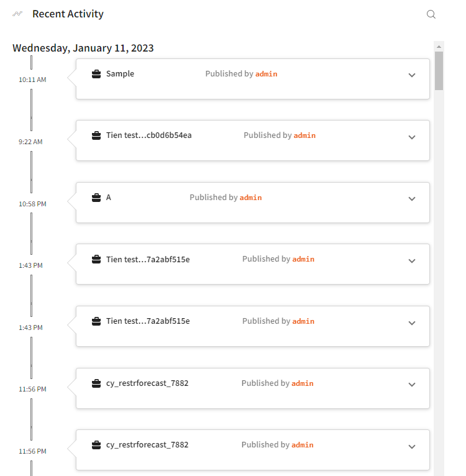Click briefcase icon beside Sample entry
The image size is (466, 476).
click(96, 74)
